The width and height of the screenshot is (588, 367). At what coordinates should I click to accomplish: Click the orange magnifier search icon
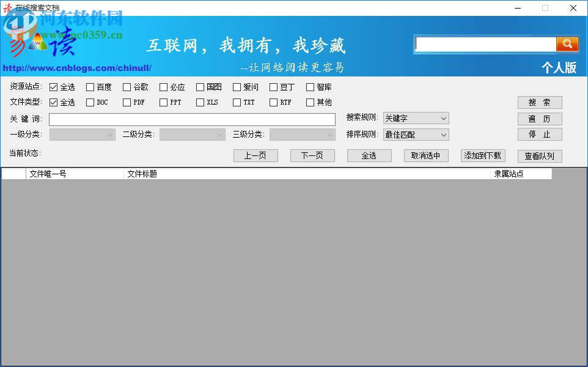click(x=567, y=43)
